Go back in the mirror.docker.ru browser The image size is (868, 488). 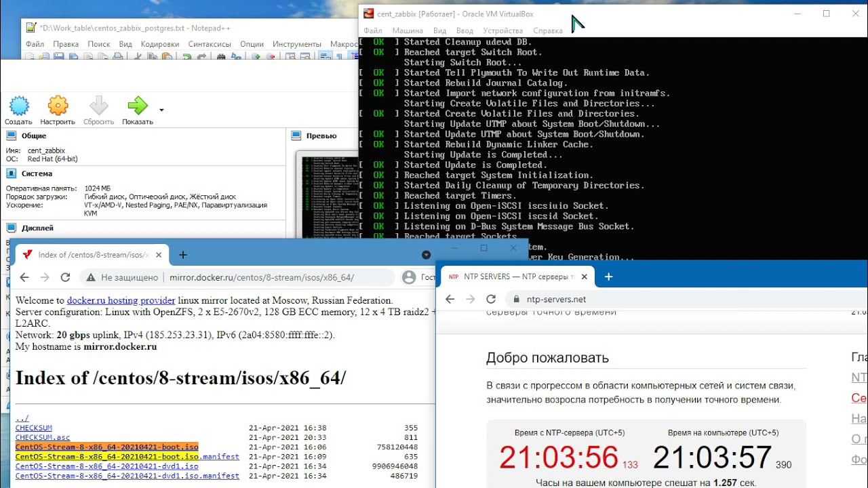point(24,277)
